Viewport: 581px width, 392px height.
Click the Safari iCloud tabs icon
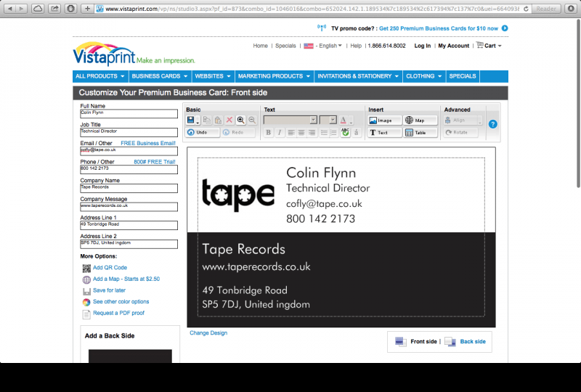coord(38,9)
